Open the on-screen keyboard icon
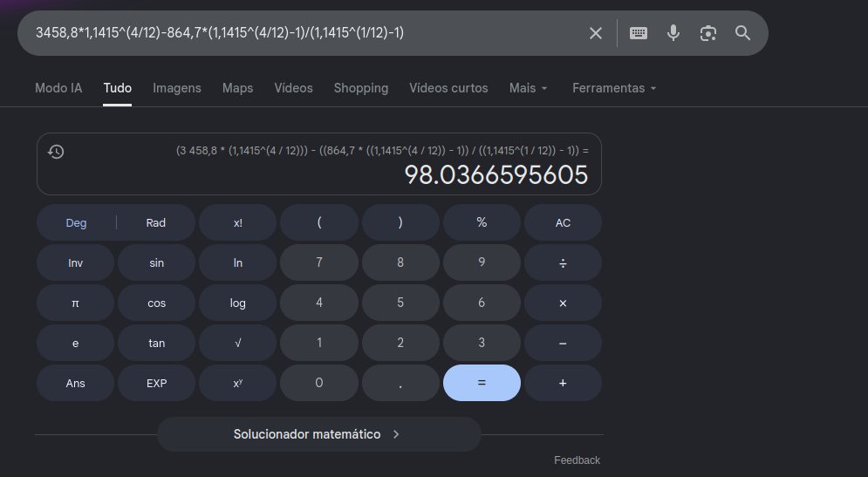 639,33
